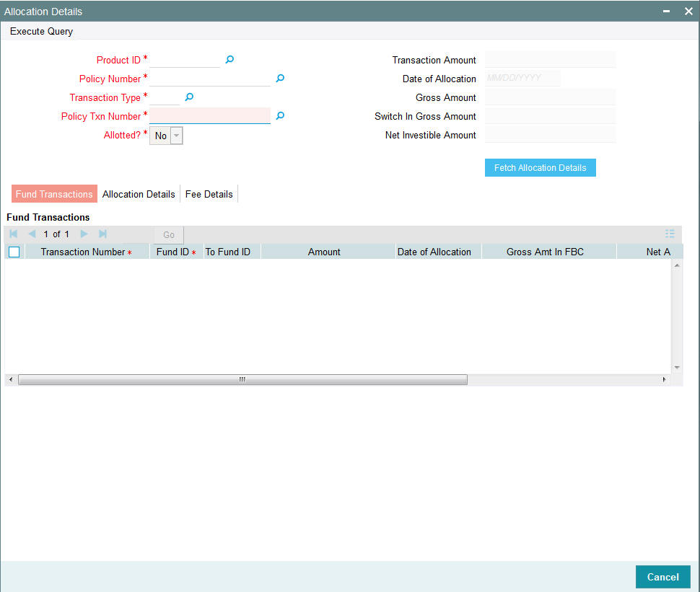Click the Fund ID column header
Screen dimensions: 700x592
[176, 252]
